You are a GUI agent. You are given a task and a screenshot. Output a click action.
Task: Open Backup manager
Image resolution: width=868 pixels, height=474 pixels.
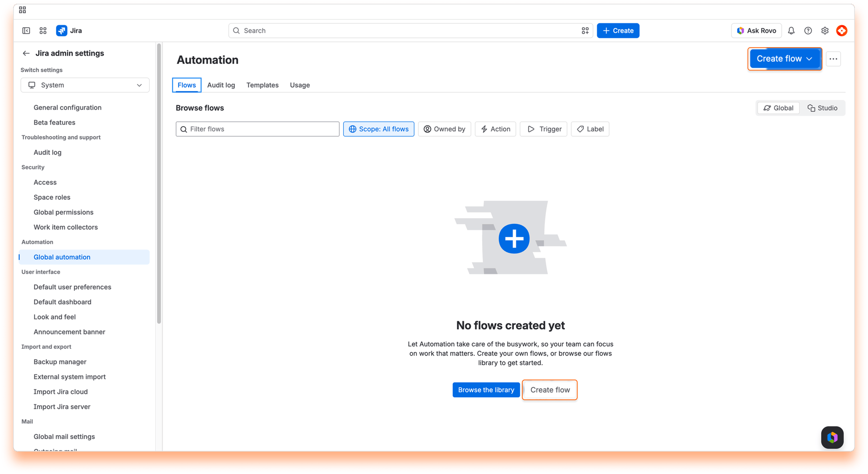click(84, 362)
